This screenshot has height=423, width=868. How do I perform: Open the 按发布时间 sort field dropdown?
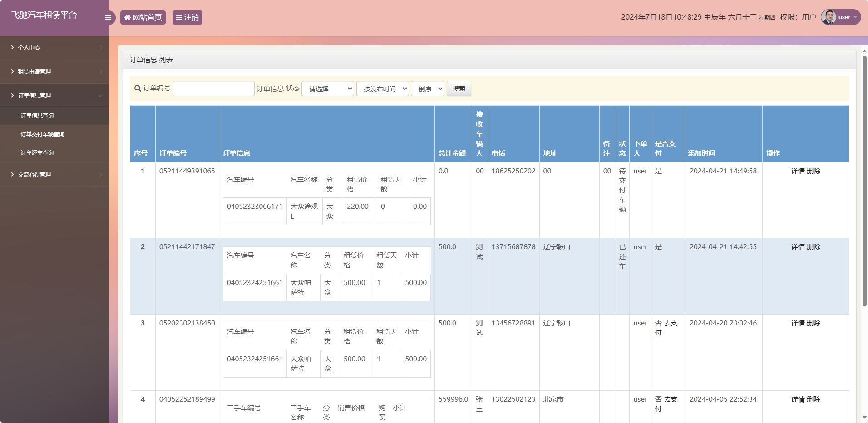click(383, 89)
